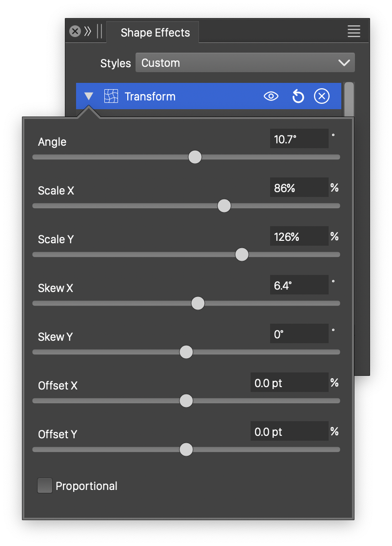Image resolution: width=392 pixels, height=546 pixels.
Task: Open the Styles dropdown showing Custom
Action: [x=245, y=63]
